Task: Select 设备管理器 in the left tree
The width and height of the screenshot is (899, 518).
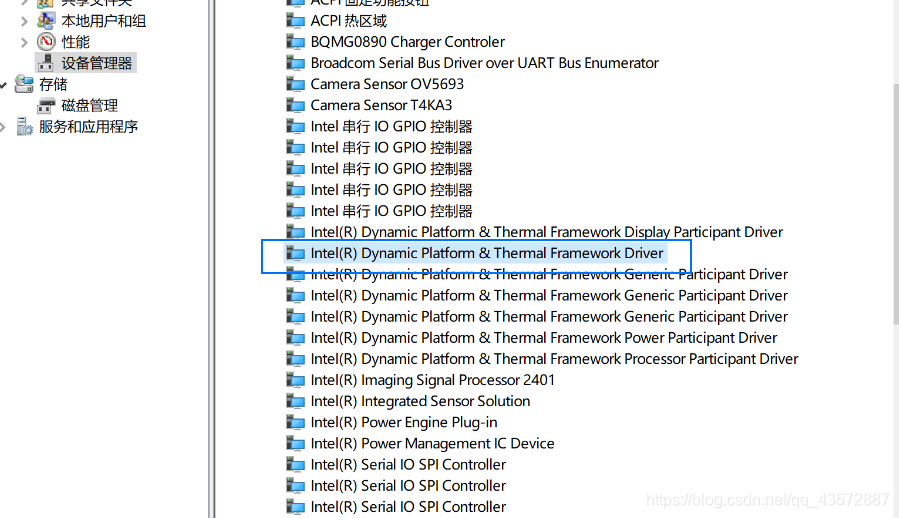Action: (97, 63)
